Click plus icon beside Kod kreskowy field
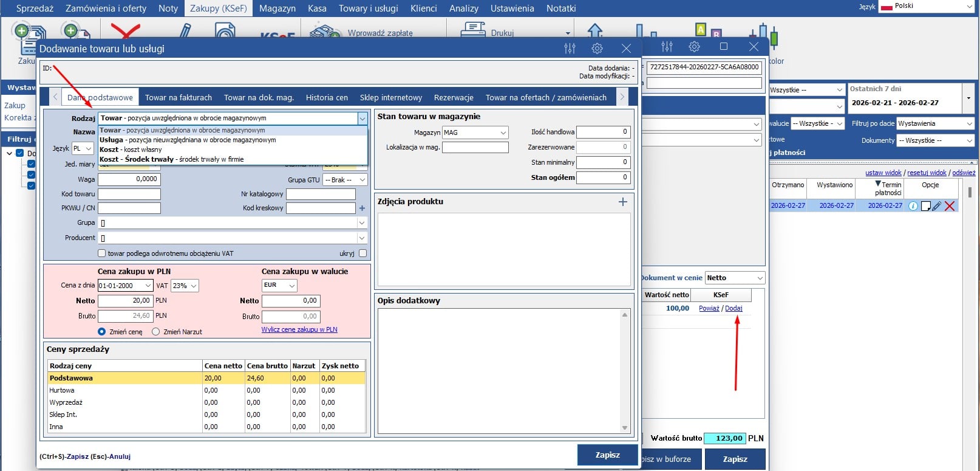Image resolution: width=980 pixels, height=471 pixels. click(x=362, y=208)
